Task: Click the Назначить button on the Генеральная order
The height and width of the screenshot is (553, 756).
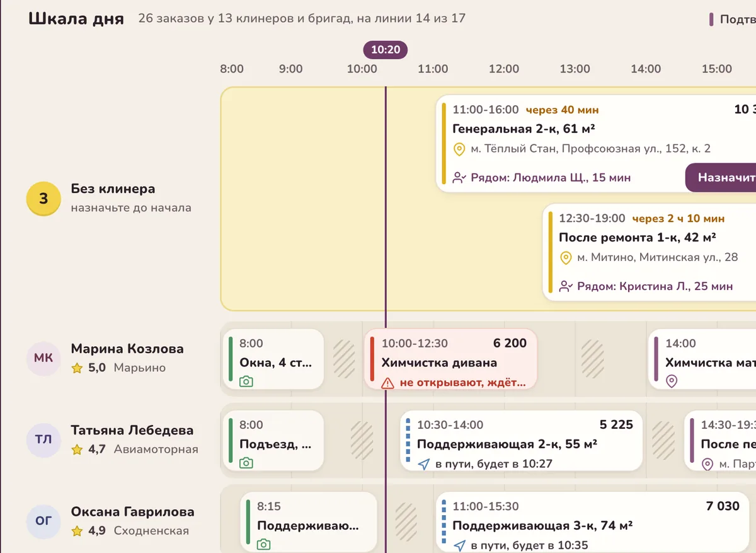Action: point(721,178)
